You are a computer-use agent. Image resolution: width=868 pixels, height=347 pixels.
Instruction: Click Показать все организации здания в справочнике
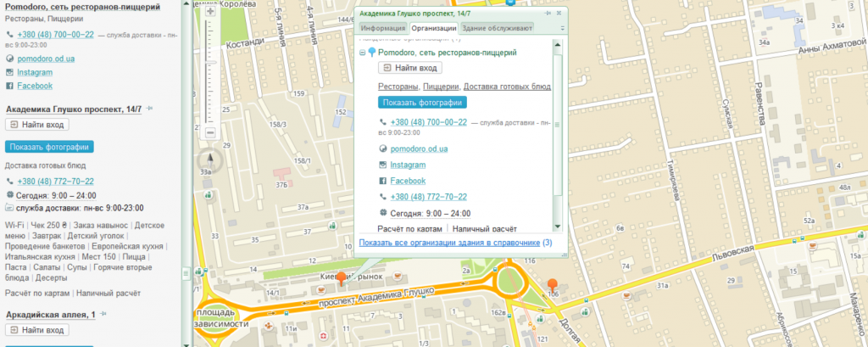[x=449, y=243]
